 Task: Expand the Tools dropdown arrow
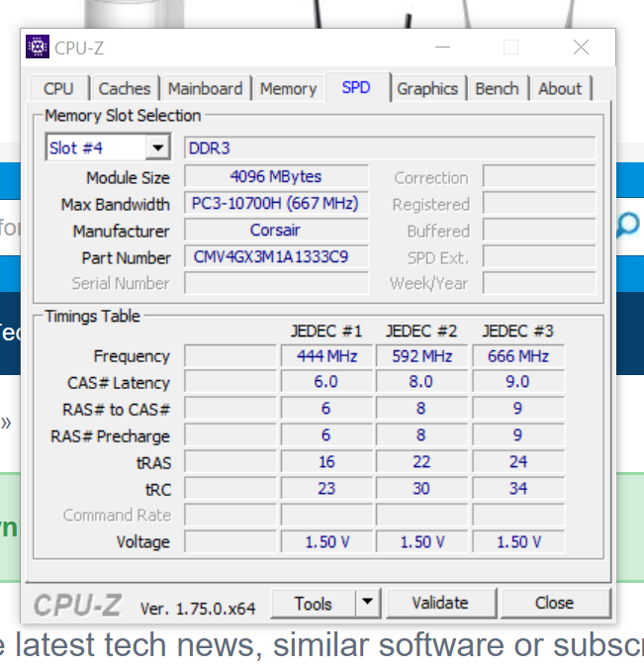coord(367,603)
